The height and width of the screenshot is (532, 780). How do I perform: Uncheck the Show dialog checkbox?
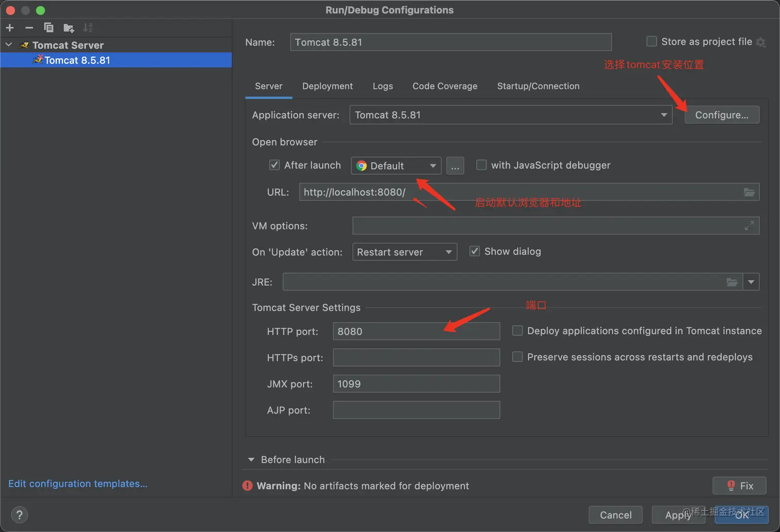pyautogui.click(x=475, y=251)
